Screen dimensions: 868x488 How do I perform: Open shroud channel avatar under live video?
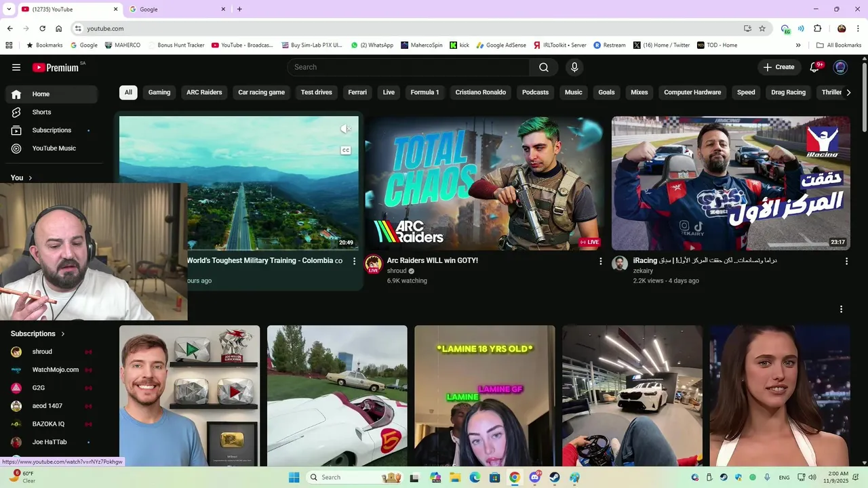[373, 264]
